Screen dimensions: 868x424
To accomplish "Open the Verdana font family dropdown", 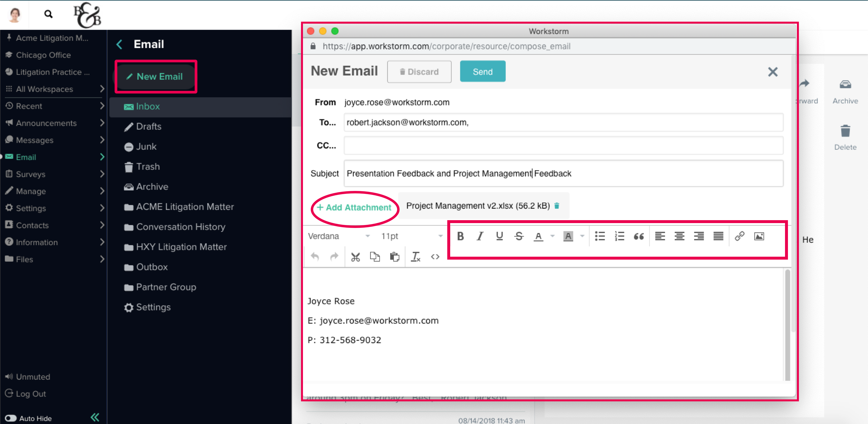I will tap(339, 236).
